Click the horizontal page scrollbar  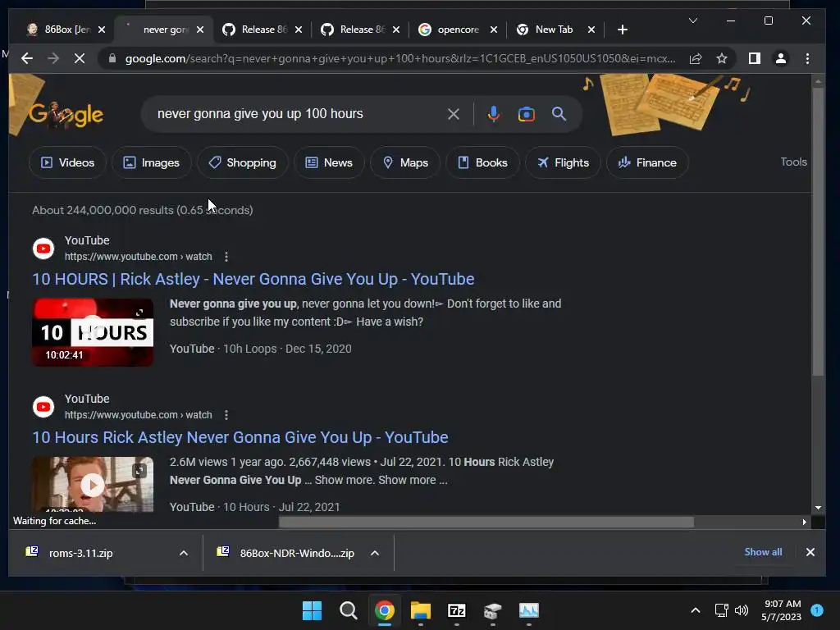486,522
